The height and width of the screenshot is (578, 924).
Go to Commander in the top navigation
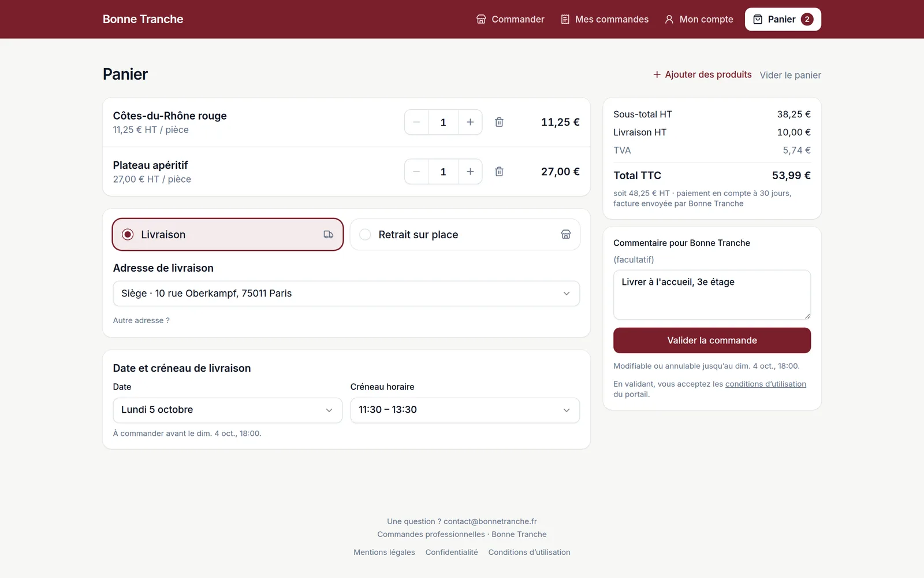click(x=511, y=19)
